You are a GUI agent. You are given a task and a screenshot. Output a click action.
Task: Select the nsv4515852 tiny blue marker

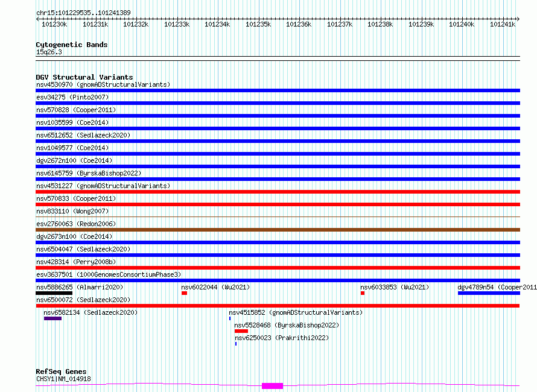point(230,318)
